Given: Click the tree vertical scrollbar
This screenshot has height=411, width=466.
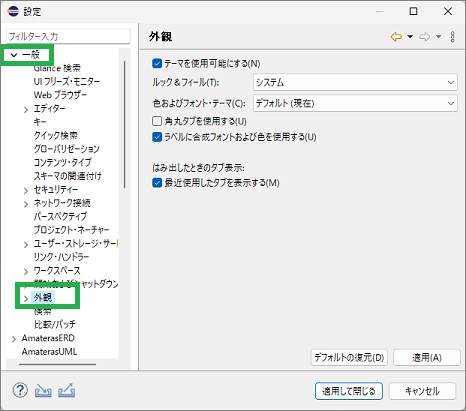Looking at the screenshot, I should (125, 124).
